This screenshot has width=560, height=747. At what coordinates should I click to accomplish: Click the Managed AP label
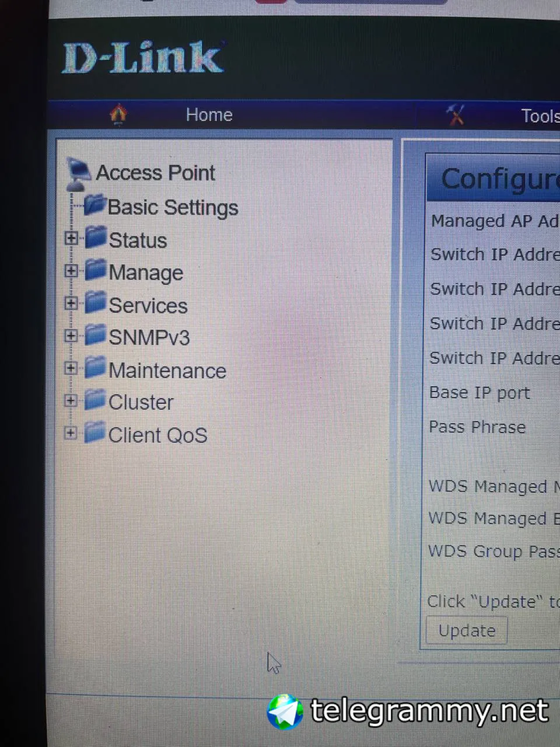[495, 221]
